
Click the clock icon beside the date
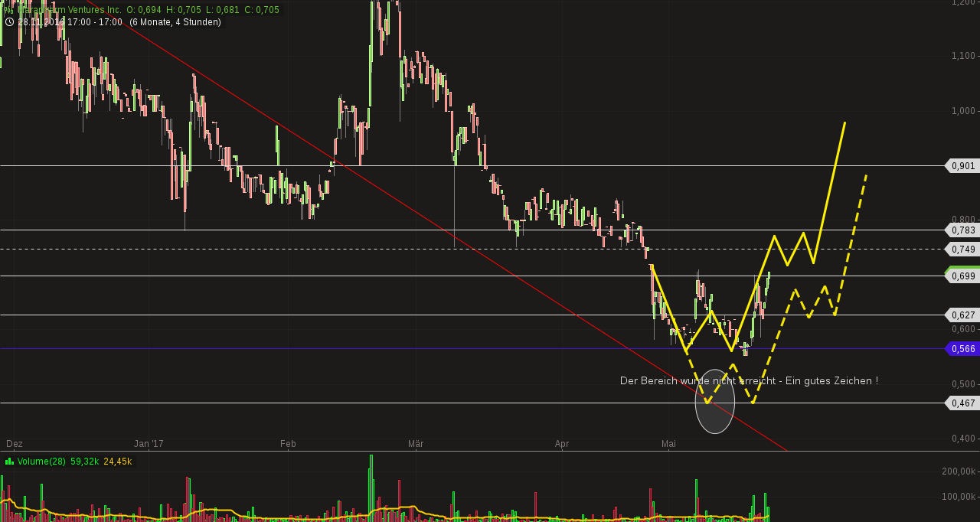[8, 21]
